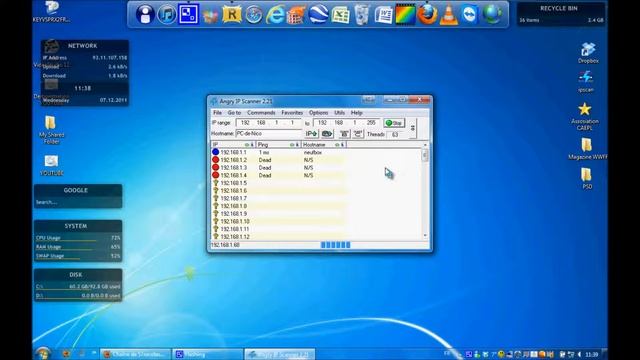
Task: Open the Magazine WWF folder on the desktop
Action: pos(587,149)
